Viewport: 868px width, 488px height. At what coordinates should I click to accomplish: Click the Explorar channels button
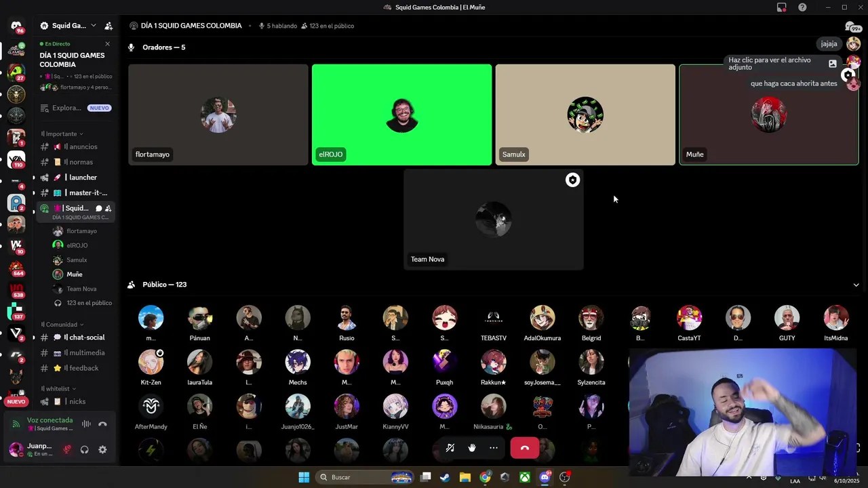[76, 108]
